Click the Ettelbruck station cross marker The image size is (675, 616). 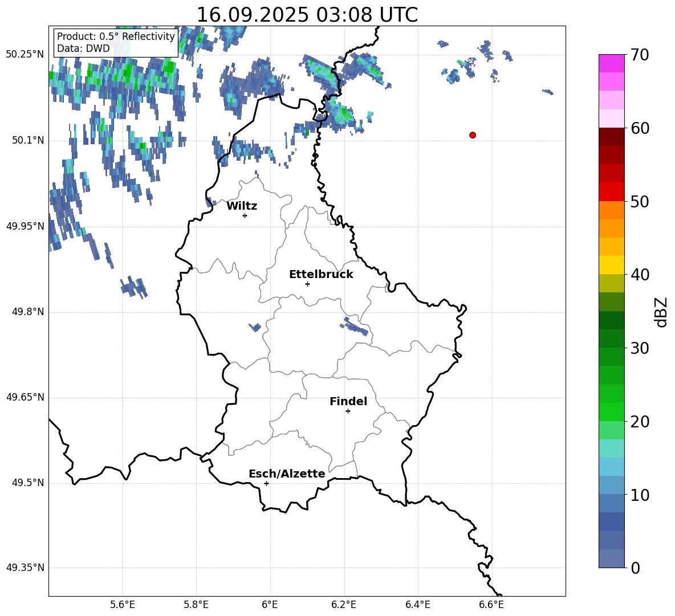pos(307,284)
